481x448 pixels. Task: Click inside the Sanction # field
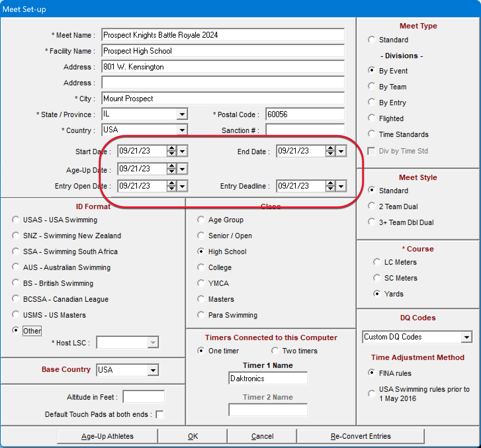point(304,130)
